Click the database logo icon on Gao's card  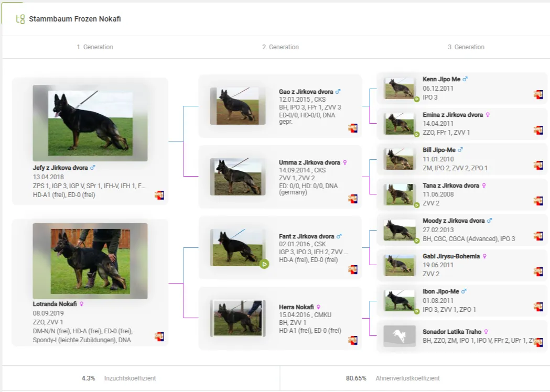[353, 128]
